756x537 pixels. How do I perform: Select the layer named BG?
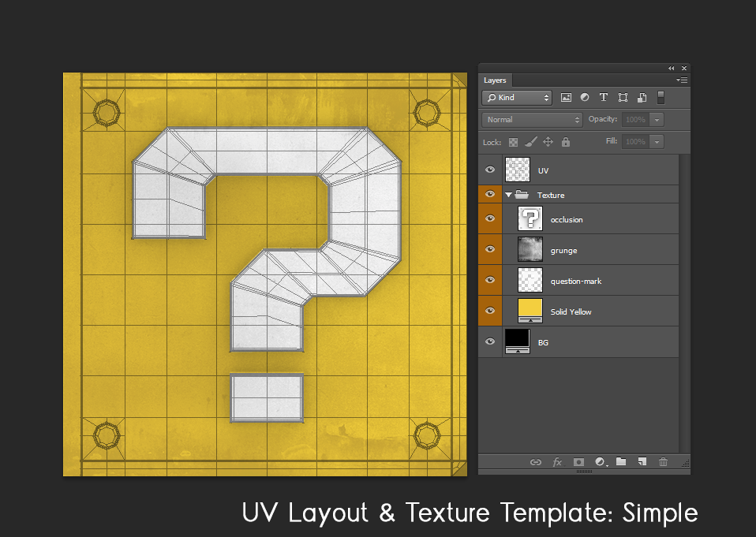tap(543, 343)
